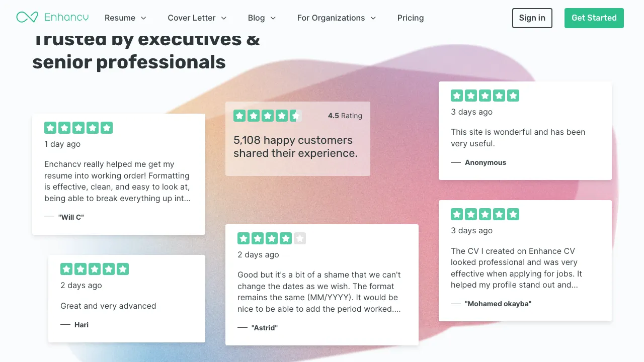Click stars on Hari's review card
The image size is (644, 362).
tap(95, 269)
